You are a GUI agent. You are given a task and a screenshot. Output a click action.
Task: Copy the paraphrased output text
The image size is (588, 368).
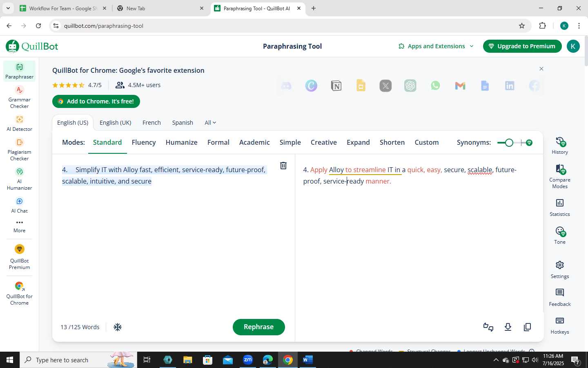[x=527, y=327]
